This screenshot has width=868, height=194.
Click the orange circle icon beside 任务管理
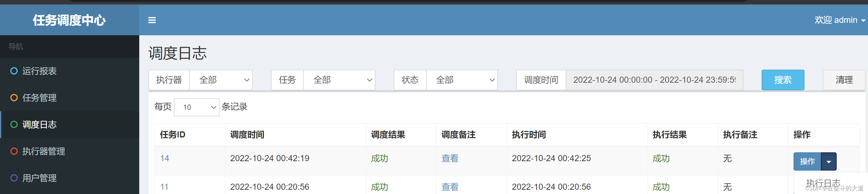14,98
